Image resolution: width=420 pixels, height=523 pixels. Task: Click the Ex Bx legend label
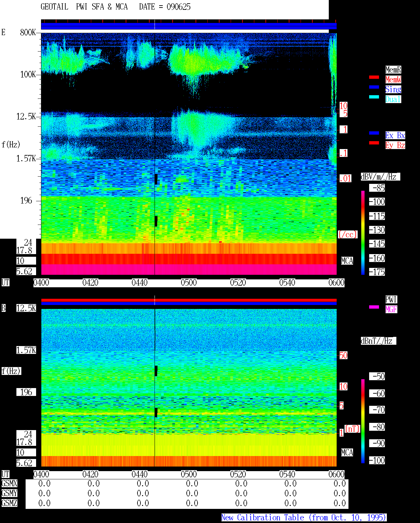[x=395, y=135]
